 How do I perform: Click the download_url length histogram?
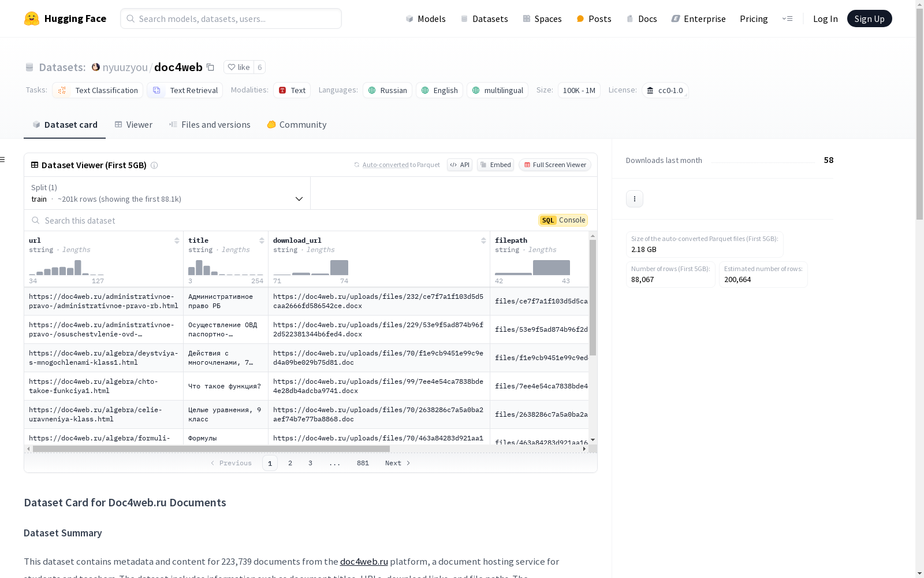point(311,267)
